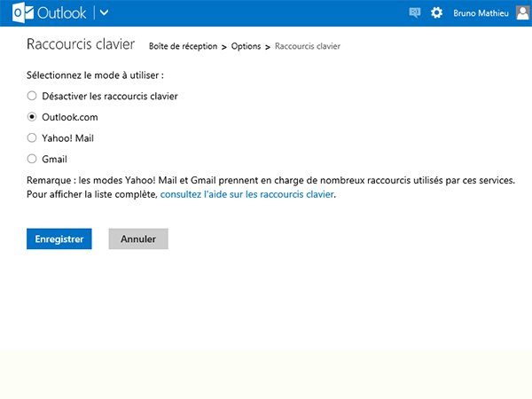The width and height of the screenshot is (532, 399).
Task: Click the profile avatar picture
Action: (x=523, y=13)
